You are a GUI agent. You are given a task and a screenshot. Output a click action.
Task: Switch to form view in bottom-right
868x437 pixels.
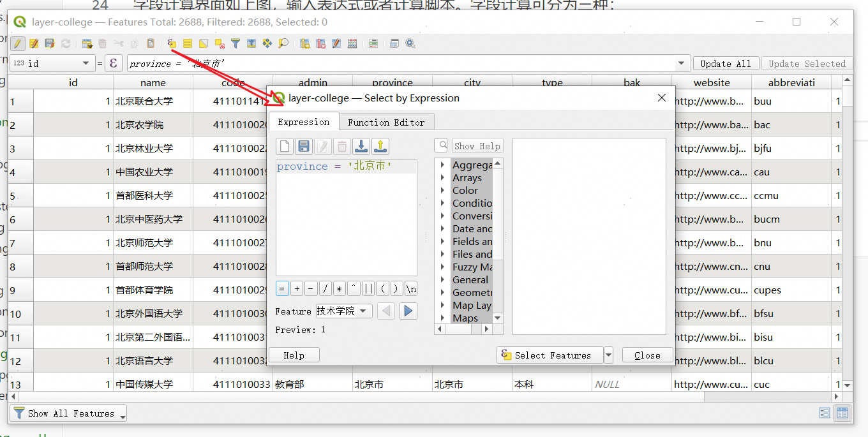pos(825,413)
